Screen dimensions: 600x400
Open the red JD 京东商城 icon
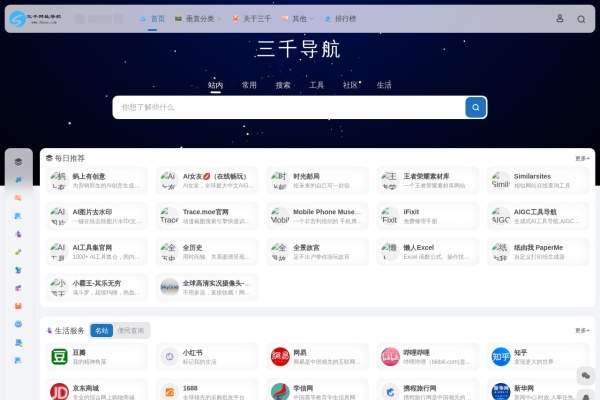(x=59, y=392)
